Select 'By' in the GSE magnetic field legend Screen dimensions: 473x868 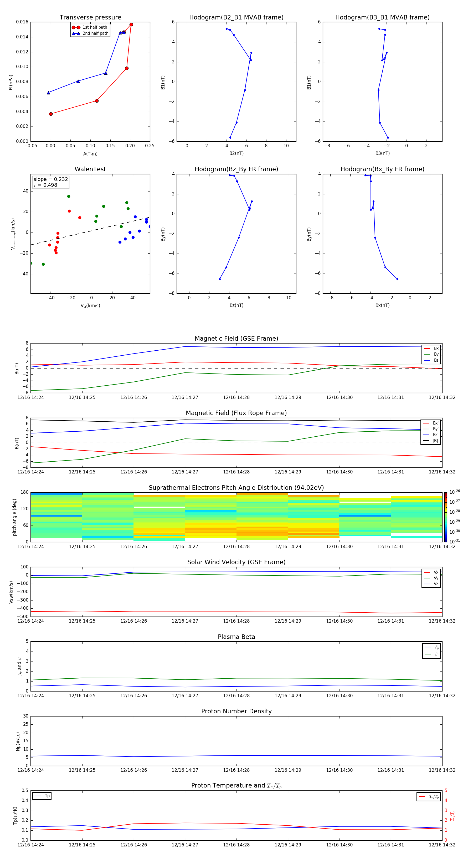tap(431, 354)
